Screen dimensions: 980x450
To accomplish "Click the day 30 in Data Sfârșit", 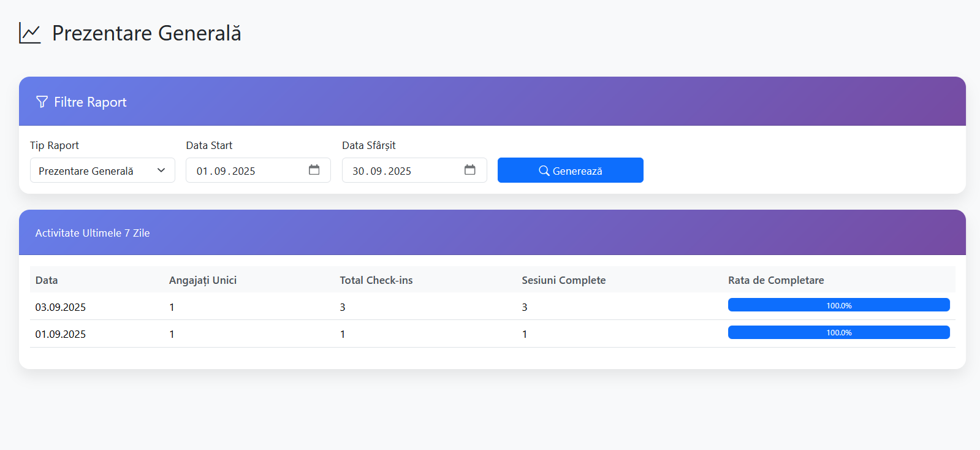I will (358, 171).
